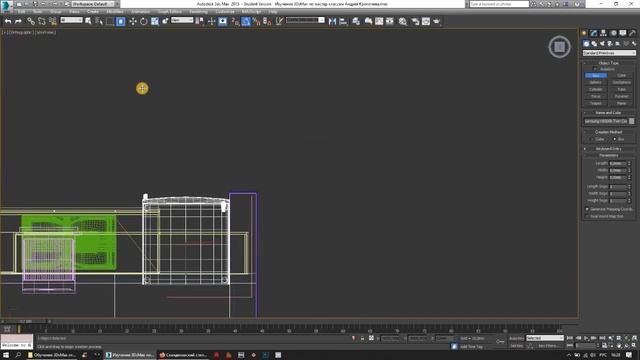Switch to the Modify command panel tab

click(594, 33)
